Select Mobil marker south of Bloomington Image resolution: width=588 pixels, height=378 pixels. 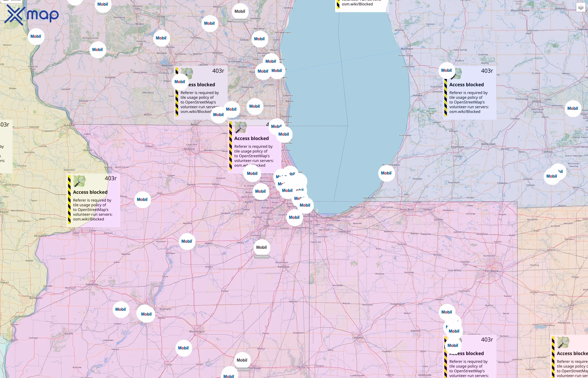pyautogui.click(x=184, y=348)
